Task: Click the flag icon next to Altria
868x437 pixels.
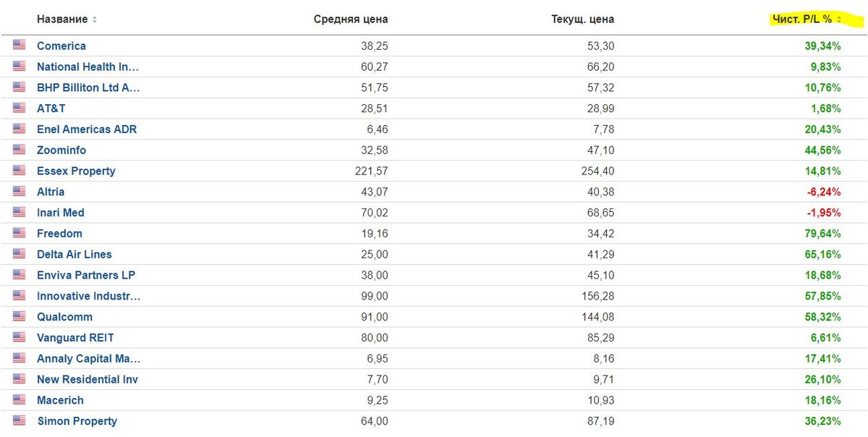Action: [19, 191]
